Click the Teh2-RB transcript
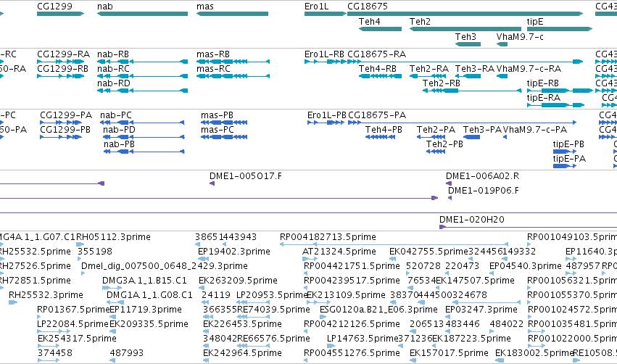 [x=472, y=91]
